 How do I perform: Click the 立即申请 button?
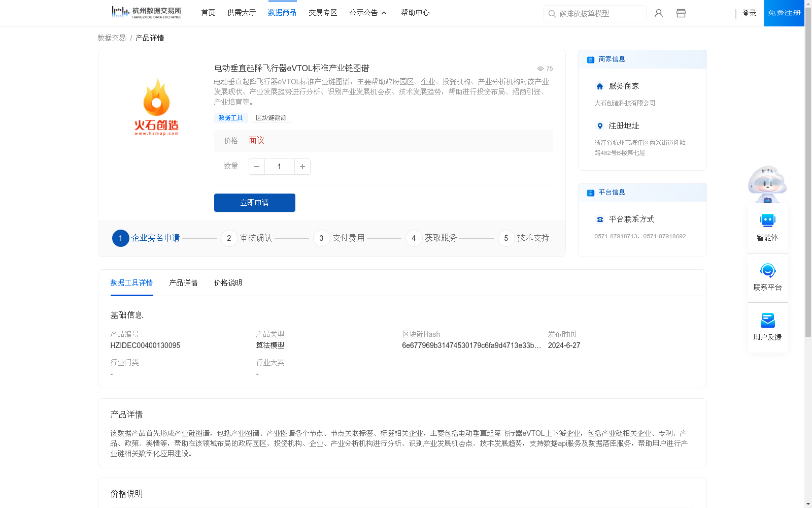[255, 203]
